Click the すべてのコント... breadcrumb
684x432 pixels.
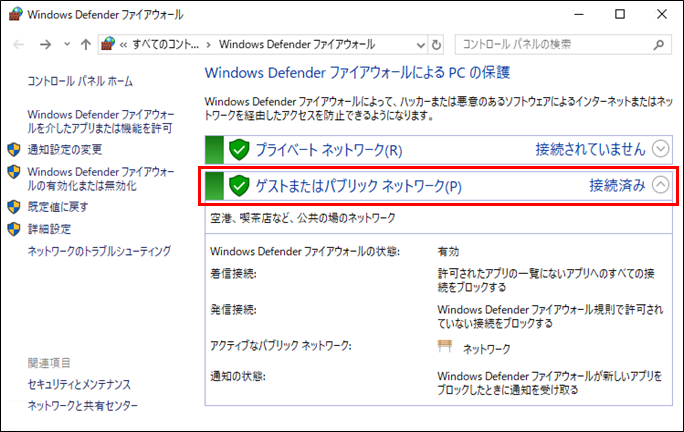point(165,45)
